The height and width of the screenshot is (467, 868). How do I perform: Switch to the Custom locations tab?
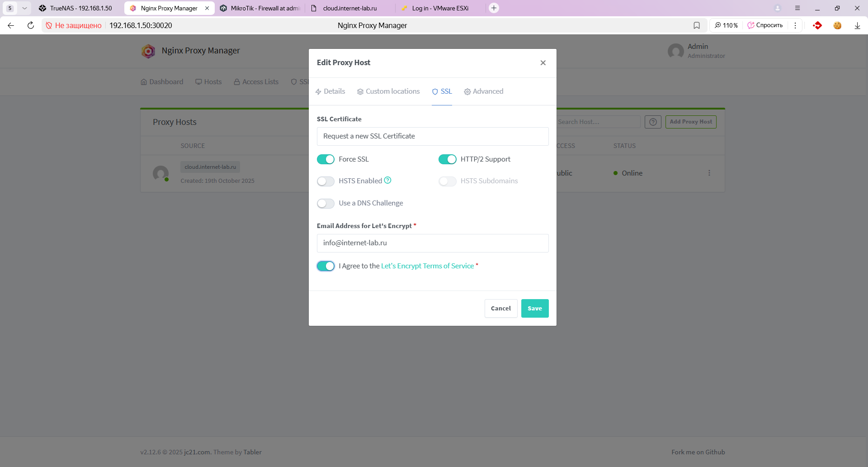tap(388, 91)
